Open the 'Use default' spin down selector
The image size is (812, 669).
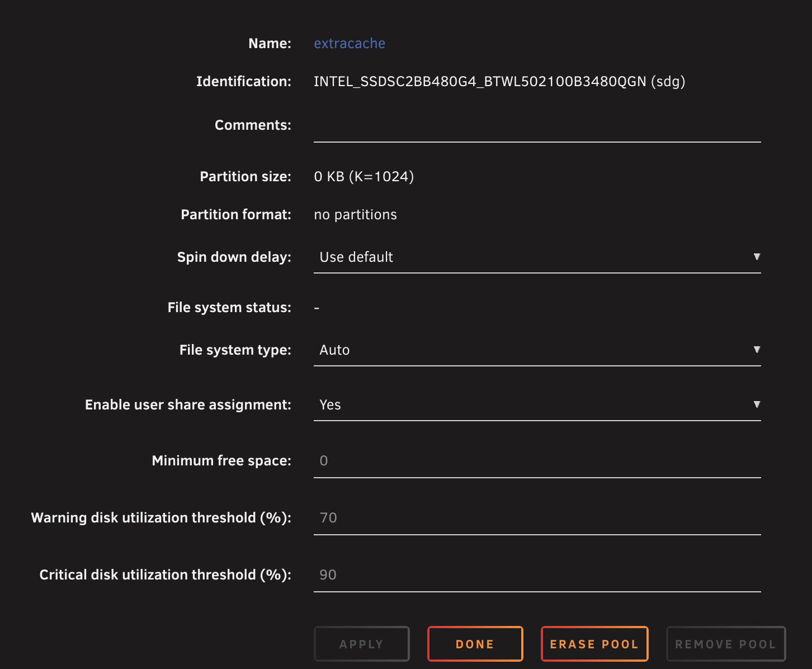[x=537, y=257]
